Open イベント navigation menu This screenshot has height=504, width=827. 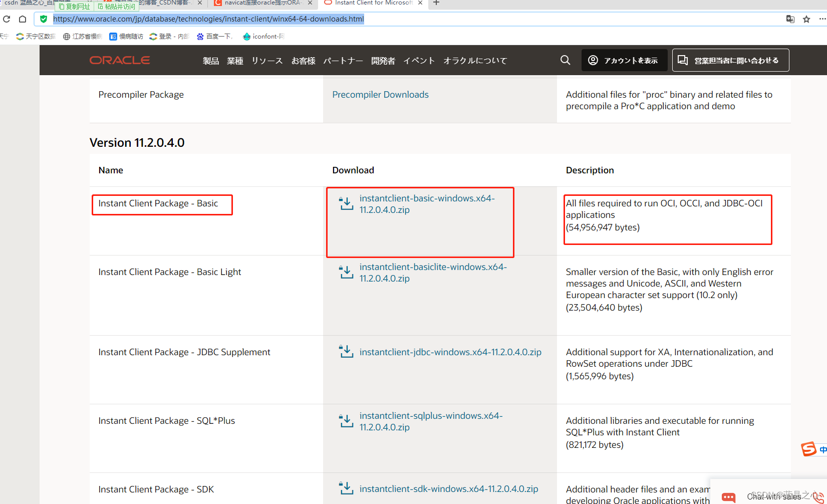point(419,61)
